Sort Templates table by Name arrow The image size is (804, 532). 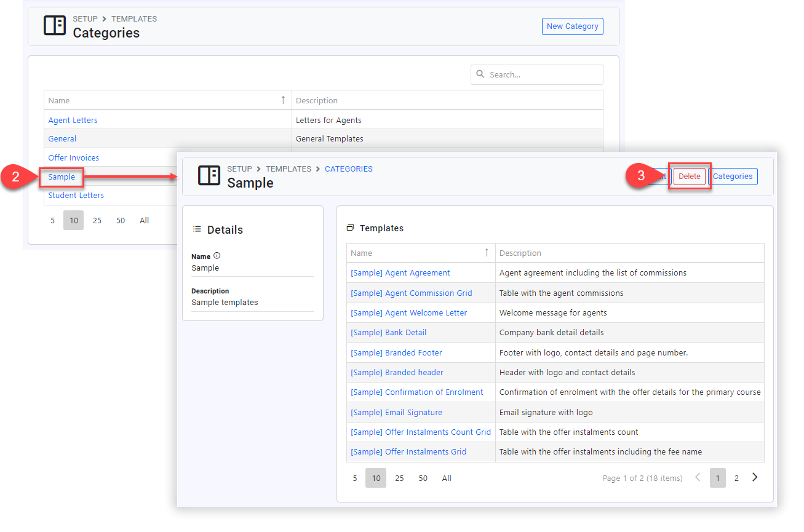487,253
